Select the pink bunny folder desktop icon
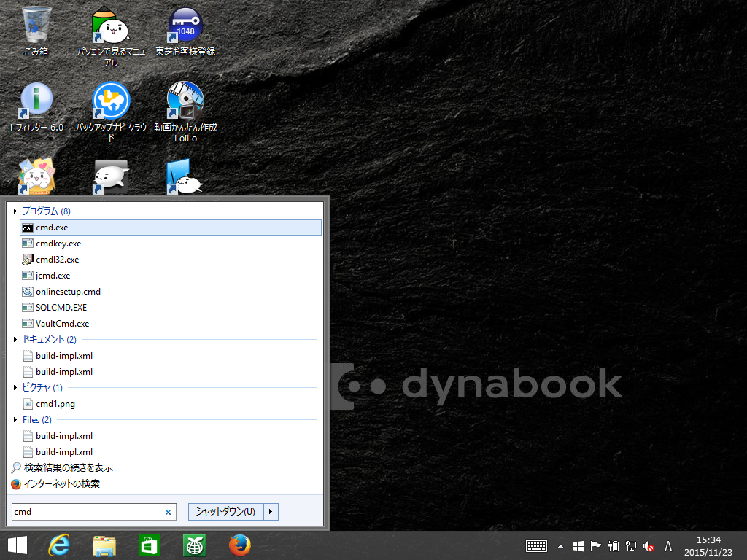Viewport: 747px width, 560px height. tap(36, 176)
